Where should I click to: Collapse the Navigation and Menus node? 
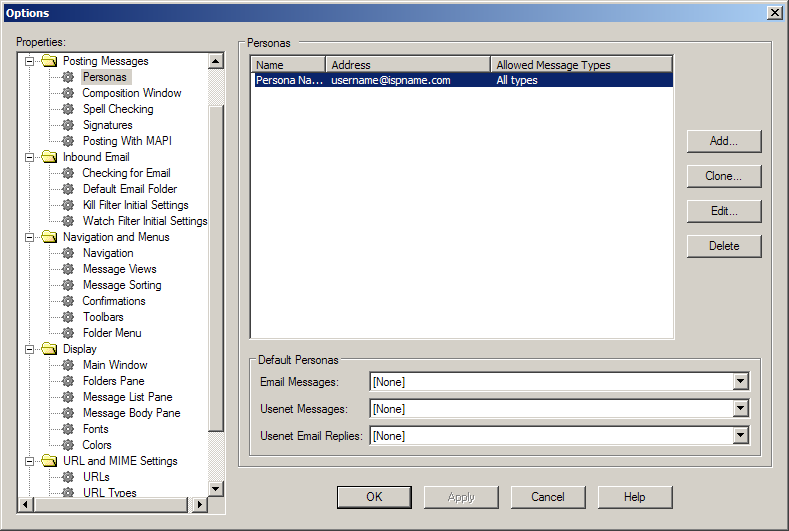click(x=30, y=237)
